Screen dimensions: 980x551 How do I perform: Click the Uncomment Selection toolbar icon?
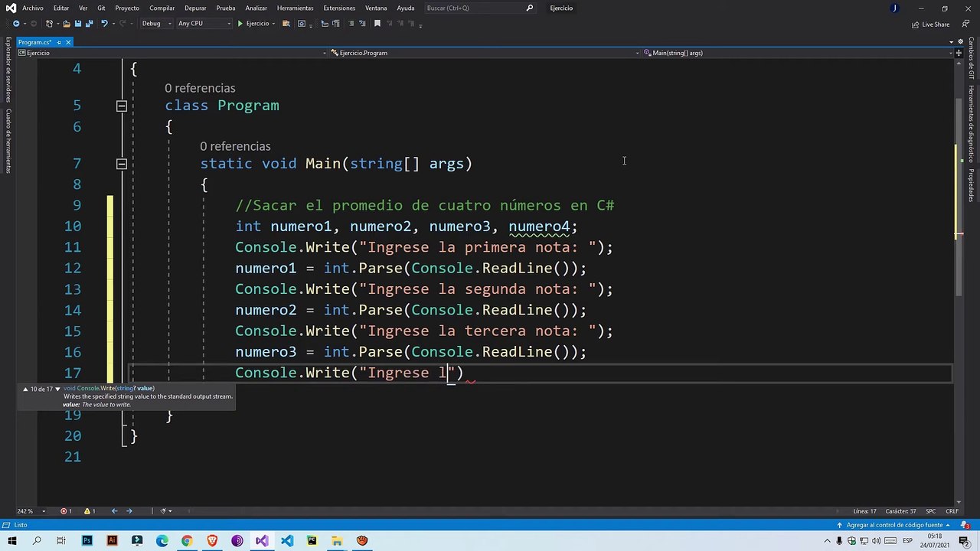[362, 24]
